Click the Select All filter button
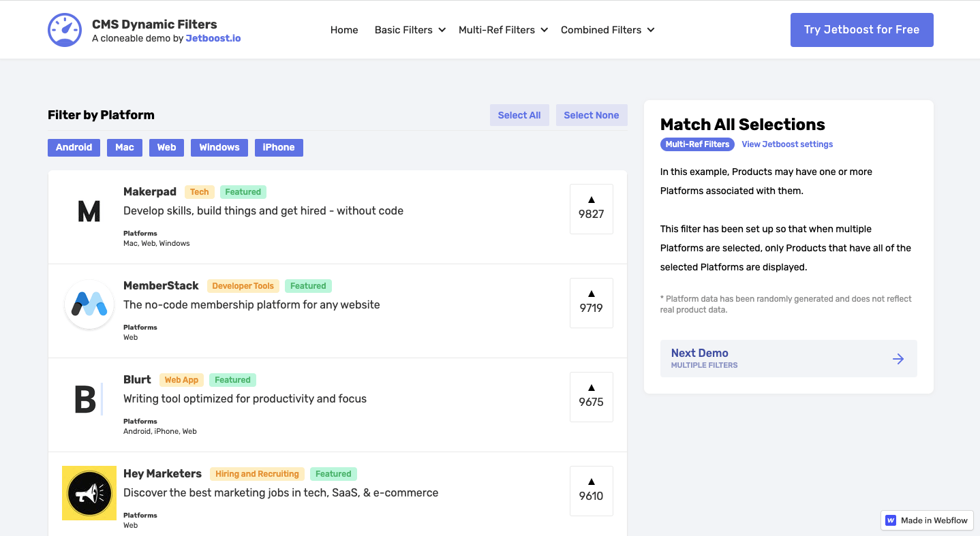The image size is (980, 536). click(519, 114)
